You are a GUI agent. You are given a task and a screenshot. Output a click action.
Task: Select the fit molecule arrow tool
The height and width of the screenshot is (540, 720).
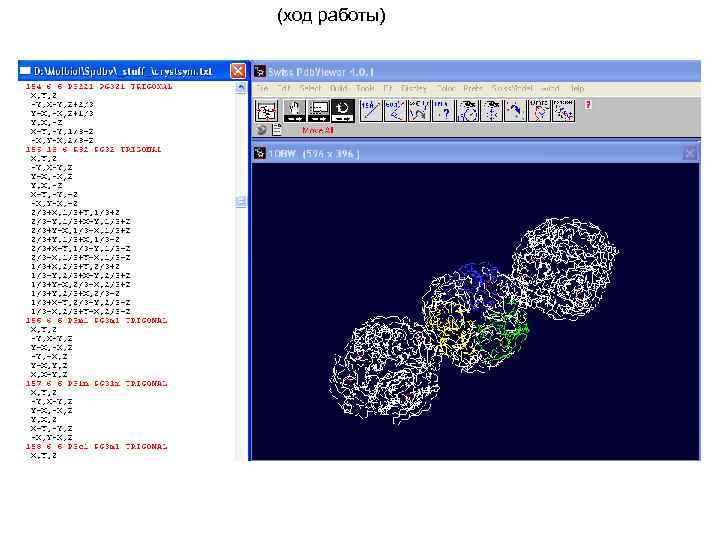tap(515, 111)
